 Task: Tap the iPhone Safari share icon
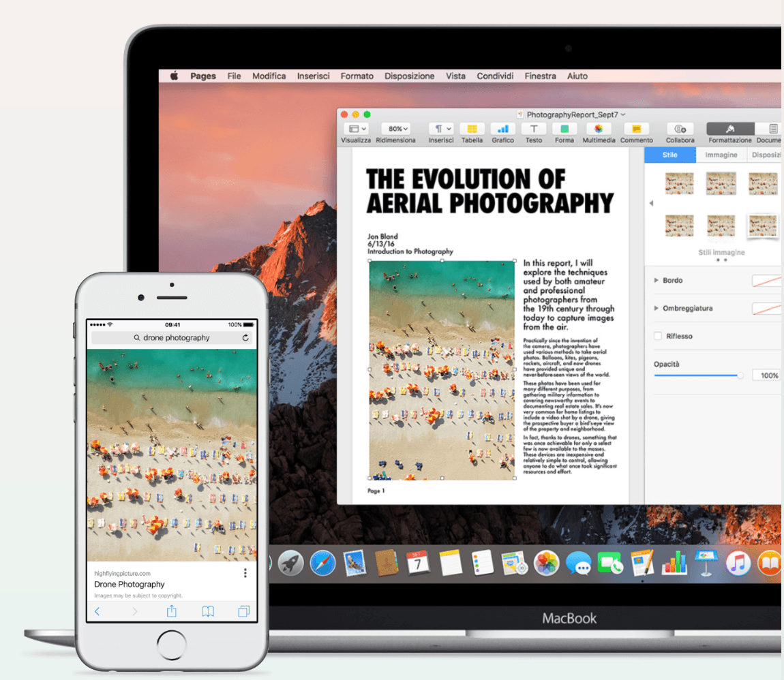(x=172, y=611)
